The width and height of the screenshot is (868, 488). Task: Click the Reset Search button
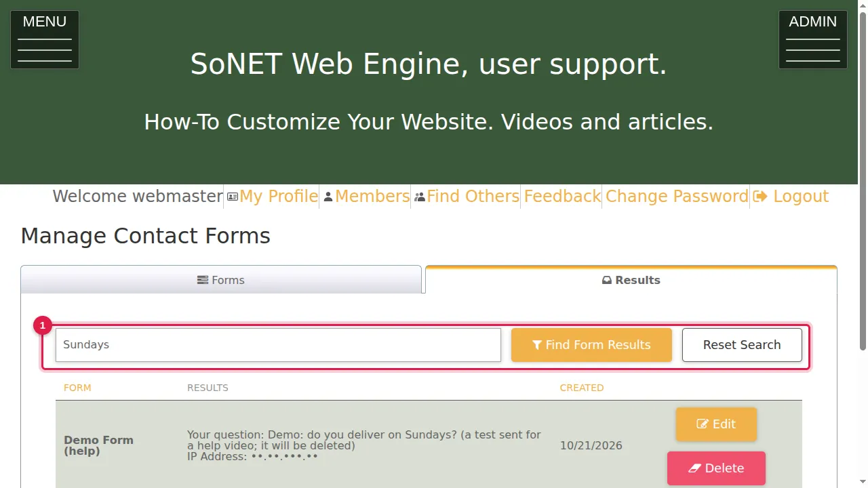[x=742, y=345]
